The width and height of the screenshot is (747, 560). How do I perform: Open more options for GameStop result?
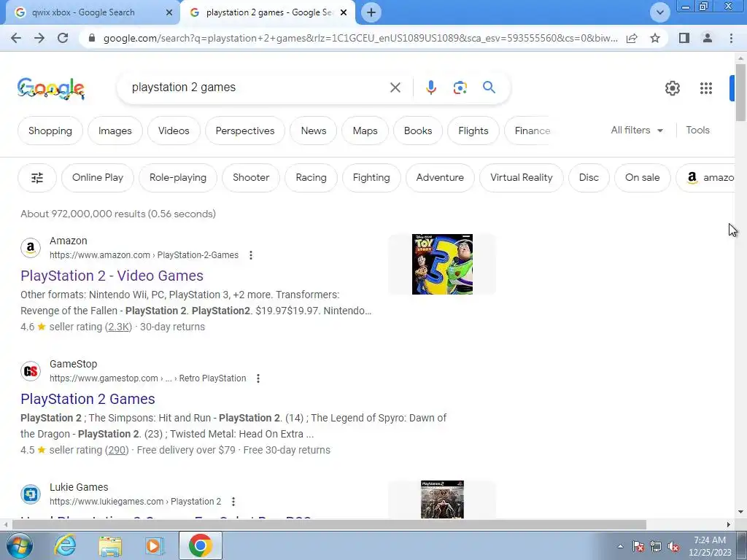(x=258, y=378)
